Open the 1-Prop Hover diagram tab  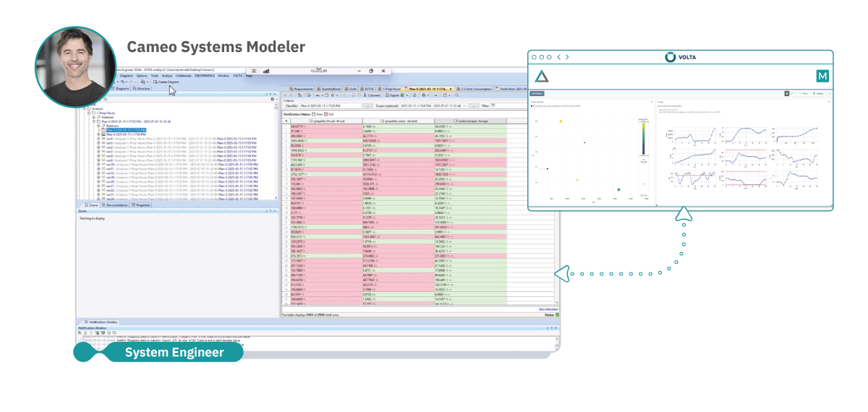point(389,89)
